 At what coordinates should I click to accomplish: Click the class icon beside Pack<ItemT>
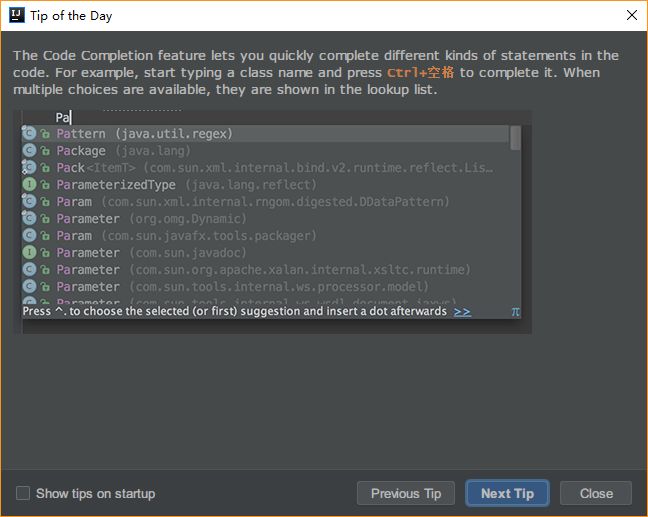point(30,168)
